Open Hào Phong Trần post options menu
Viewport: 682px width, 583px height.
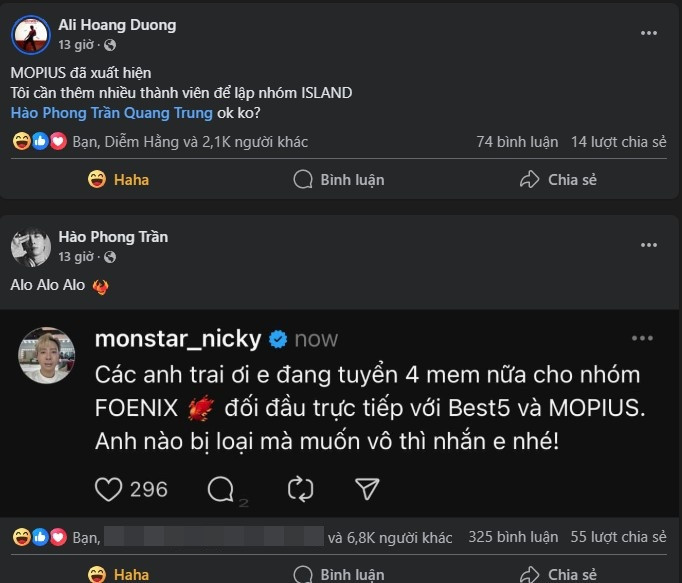tap(649, 244)
